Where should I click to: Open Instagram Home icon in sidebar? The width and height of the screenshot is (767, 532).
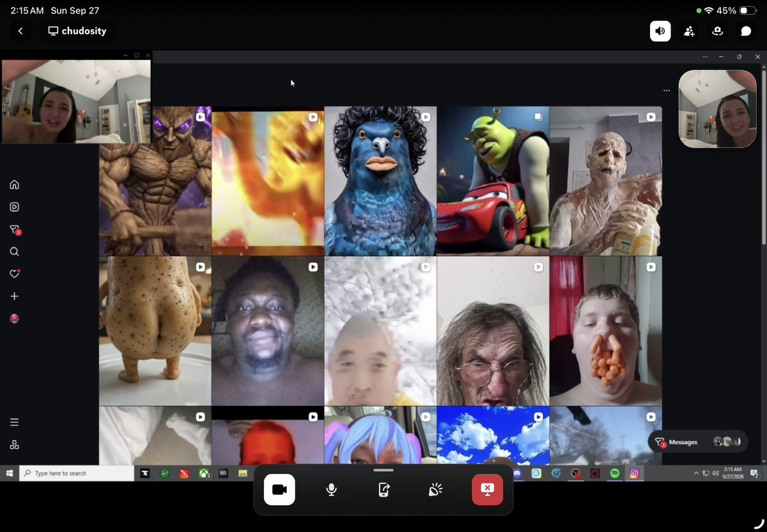[14, 185]
